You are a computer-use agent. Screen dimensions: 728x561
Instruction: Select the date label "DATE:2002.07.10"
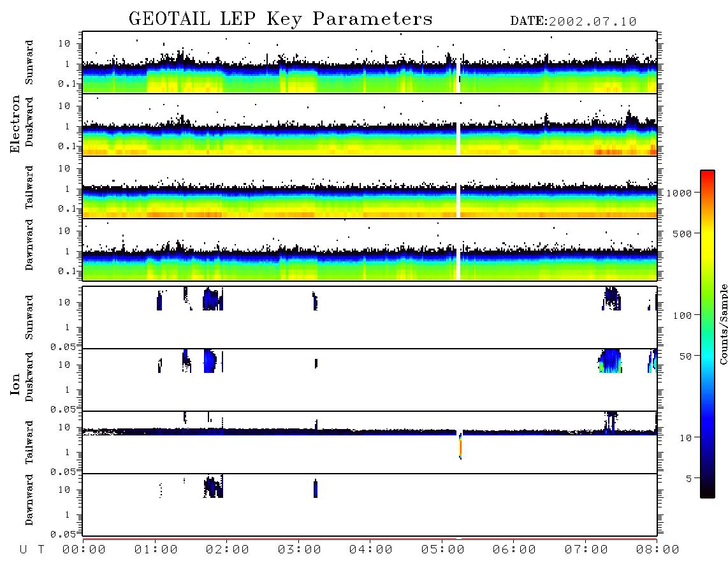(573, 22)
